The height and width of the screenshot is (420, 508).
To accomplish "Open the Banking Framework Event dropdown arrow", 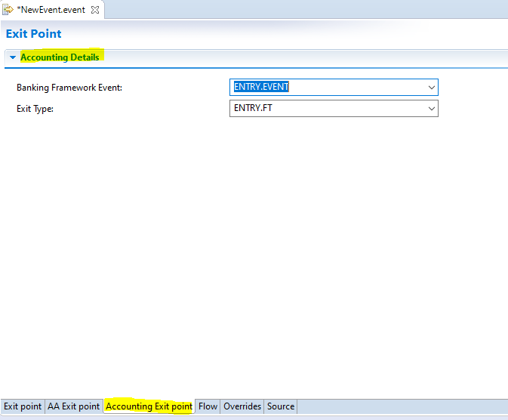I will click(x=432, y=88).
